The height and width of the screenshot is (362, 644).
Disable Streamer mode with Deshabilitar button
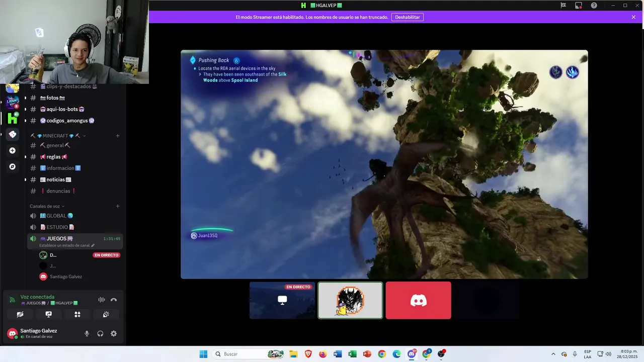pos(408,17)
